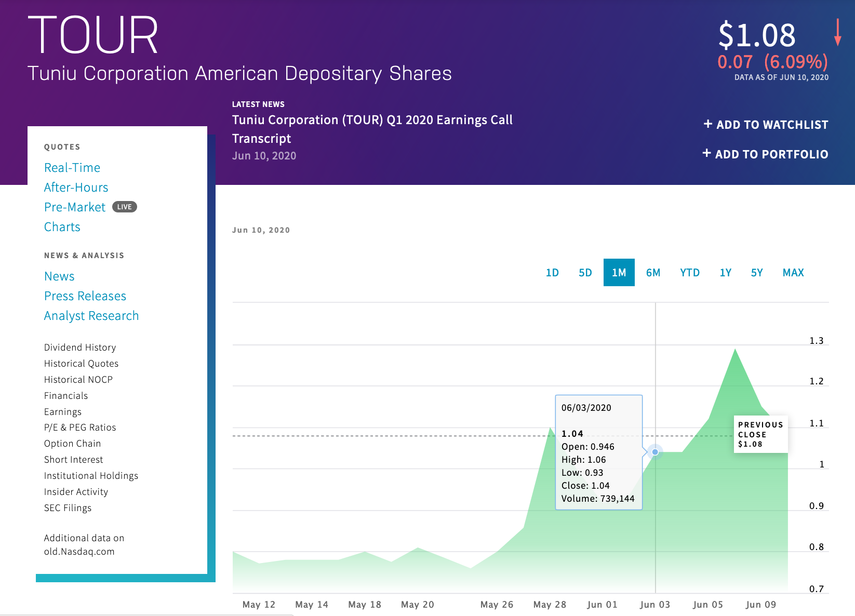Open SEC Filings
The height and width of the screenshot is (616, 855).
click(68, 508)
